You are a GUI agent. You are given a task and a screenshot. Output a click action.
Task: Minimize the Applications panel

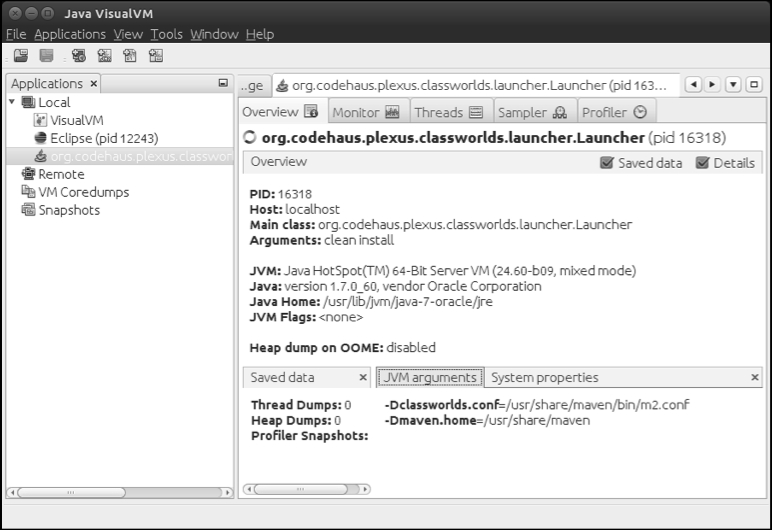click(x=223, y=83)
